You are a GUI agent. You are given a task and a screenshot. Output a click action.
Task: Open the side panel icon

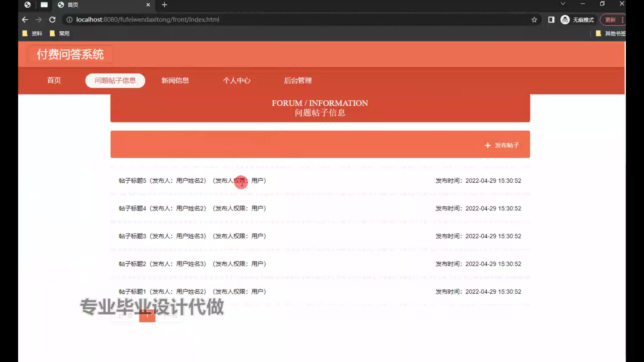[x=551, y=20]
